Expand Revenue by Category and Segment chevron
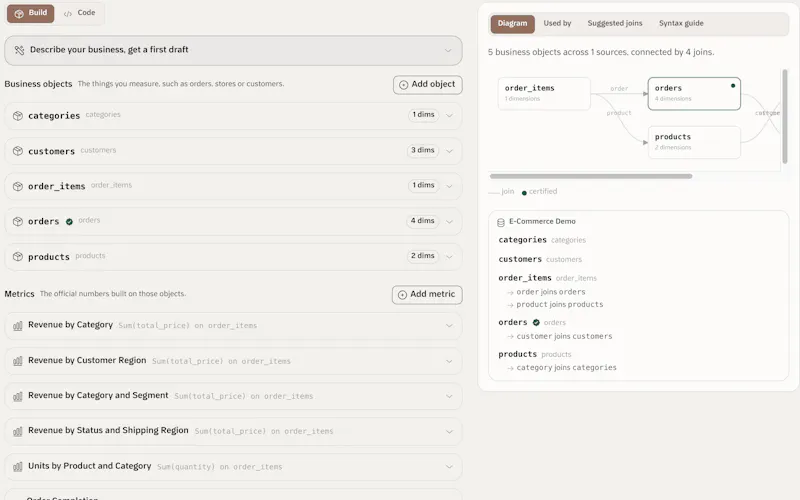 click(x=449, y=396)
